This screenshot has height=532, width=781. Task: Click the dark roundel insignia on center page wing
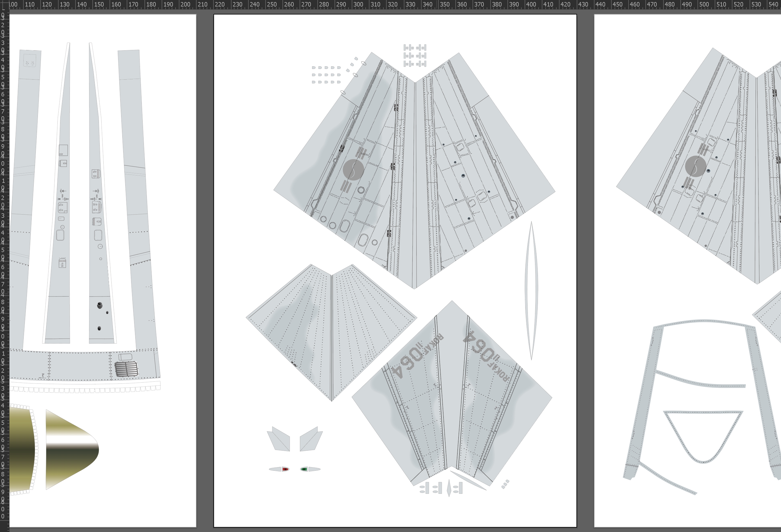point(353,170)
